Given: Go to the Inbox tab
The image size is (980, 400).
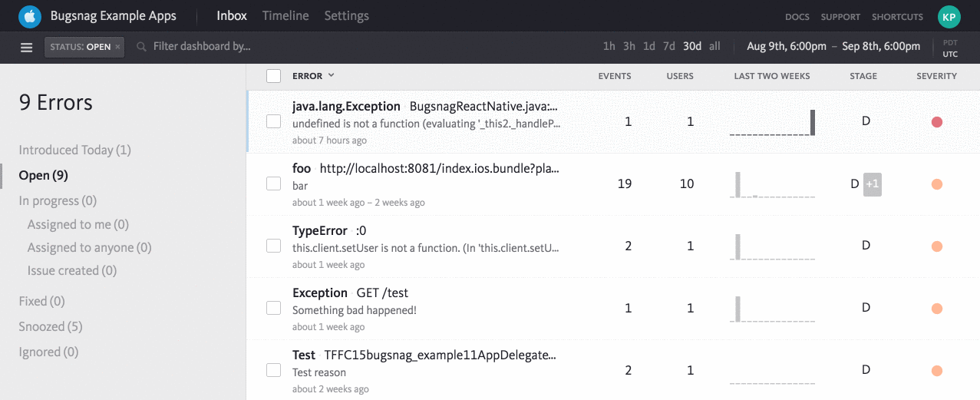Looking at the screenshot, I should tap(232, 15).
